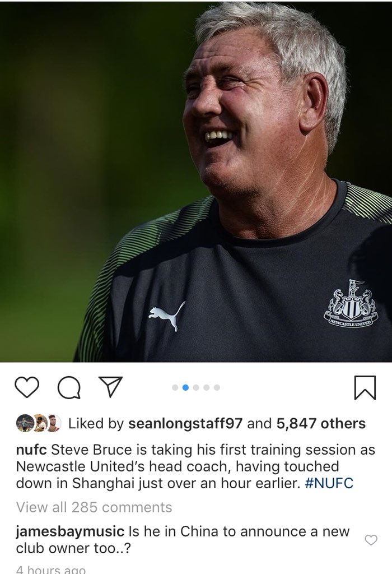Tap the Steve Bruce photo
This screenshot has height=574, width=392.
pos(196,182)
